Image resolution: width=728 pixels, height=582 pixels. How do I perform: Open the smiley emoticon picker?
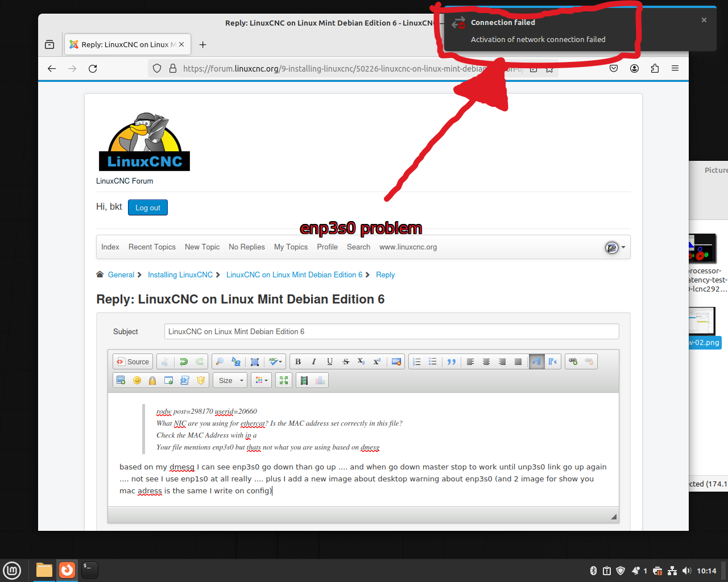coord(137,380)
